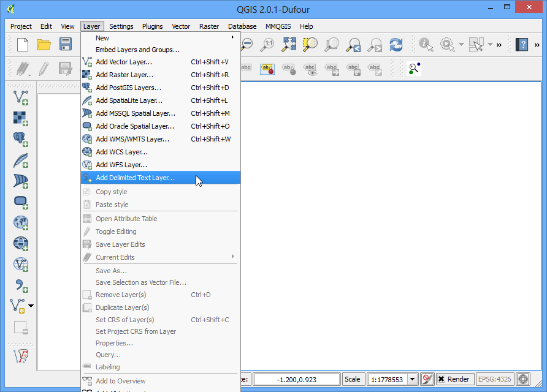
Task: Click the New Project blank page icon
Action: [x=23, y=45]
